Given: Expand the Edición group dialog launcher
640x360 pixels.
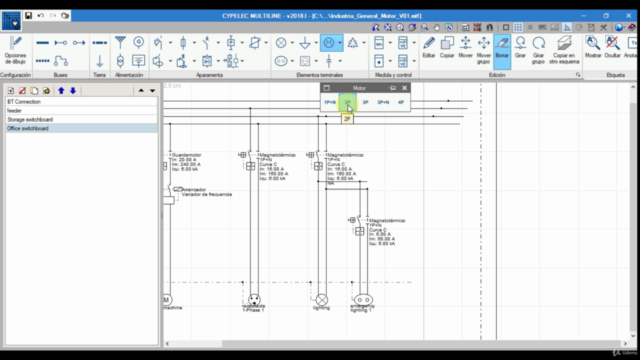Looking at the screenshot, I should pyautogui.click(x=578, y=75).
